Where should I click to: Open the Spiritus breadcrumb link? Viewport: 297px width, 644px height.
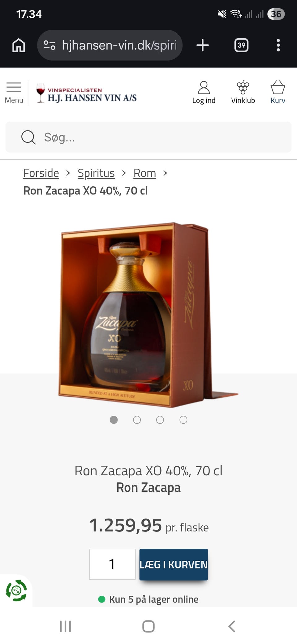pyautogui.click(x=96, y=173)
